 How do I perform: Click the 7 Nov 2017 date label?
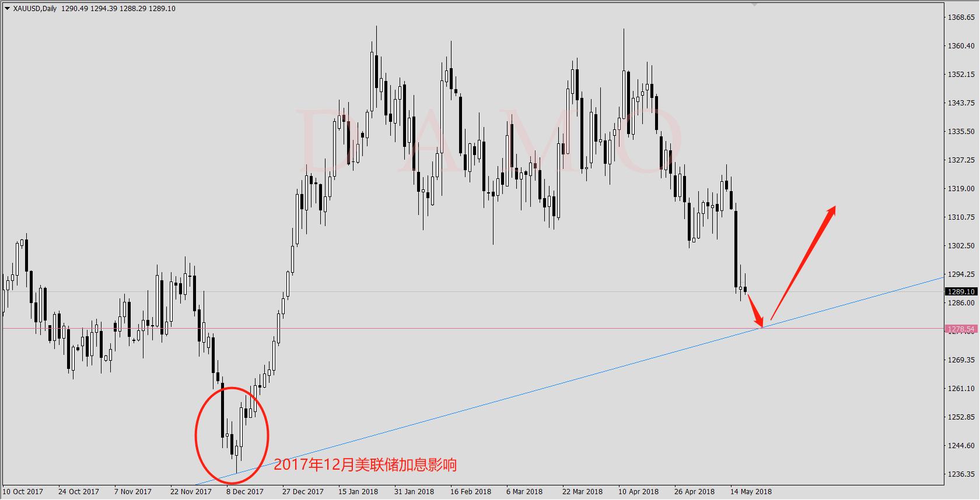point(133,492)
